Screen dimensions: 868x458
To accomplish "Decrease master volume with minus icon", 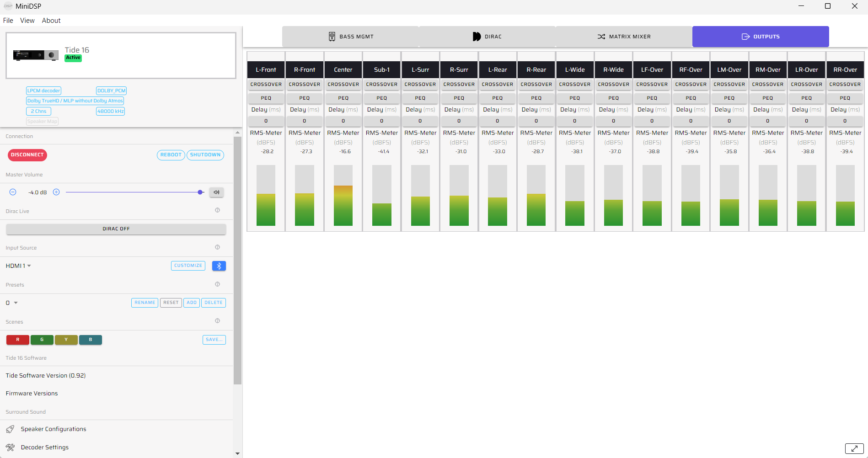I will (x=13, y=192).
